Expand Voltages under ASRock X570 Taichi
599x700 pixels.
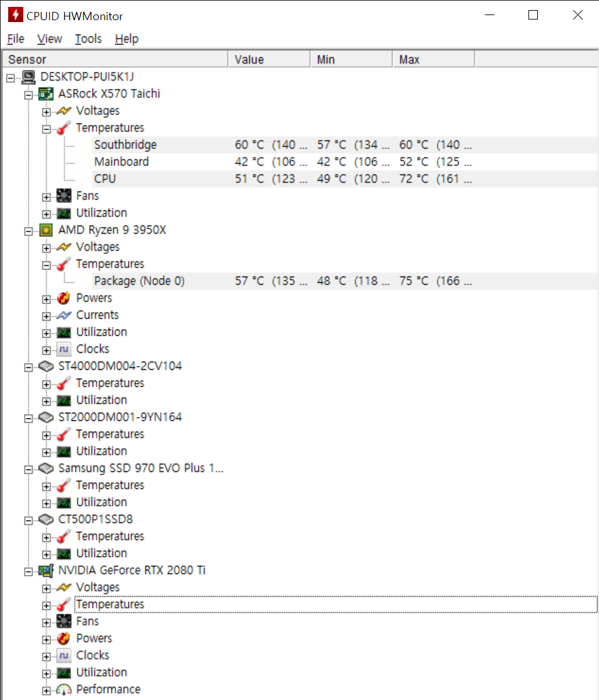click(47, 112)
